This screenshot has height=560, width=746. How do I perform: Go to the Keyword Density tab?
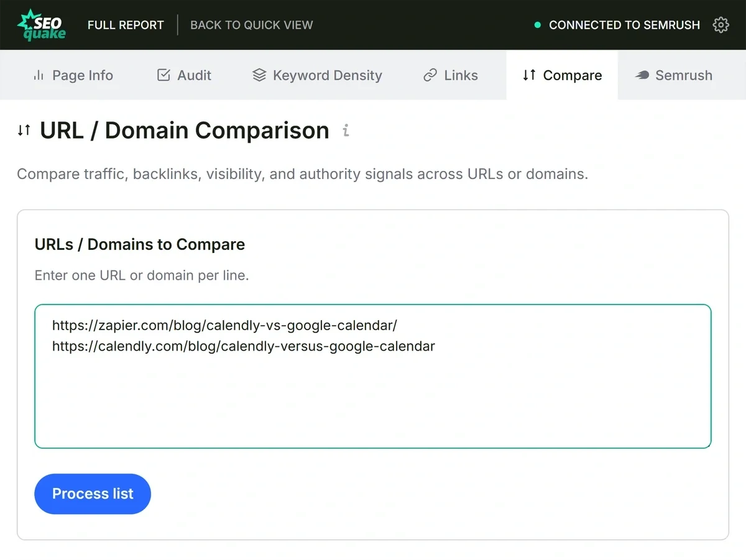point(317,75)
